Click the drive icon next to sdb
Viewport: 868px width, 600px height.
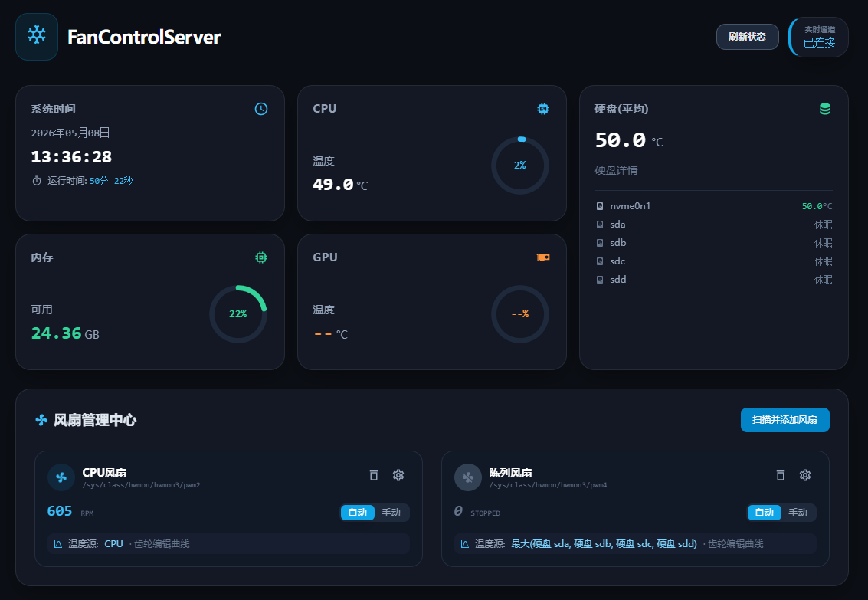(600, 243)
